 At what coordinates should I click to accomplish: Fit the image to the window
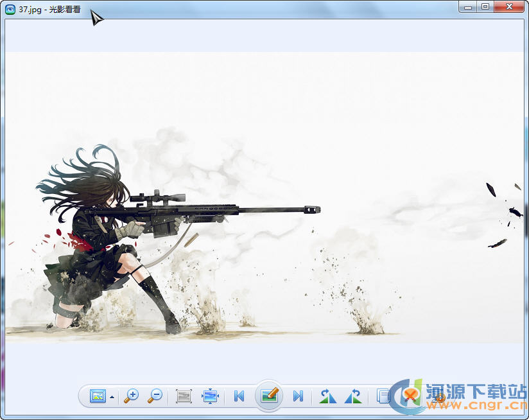[211, 396]
